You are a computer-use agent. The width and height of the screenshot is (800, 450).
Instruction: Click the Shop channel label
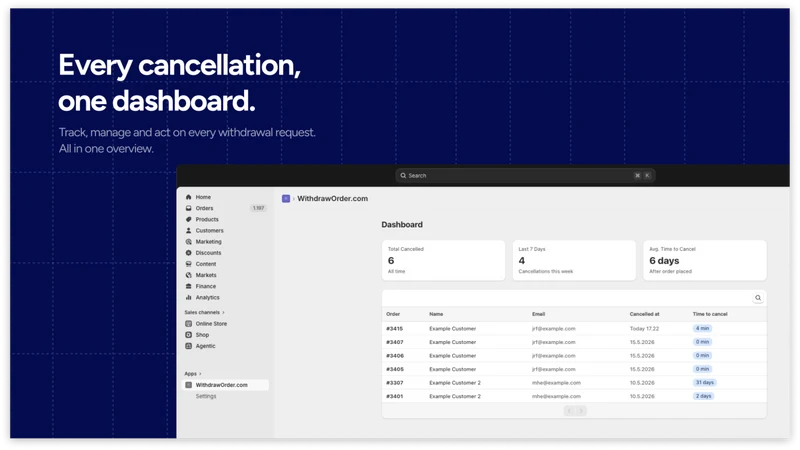[203, 335]
